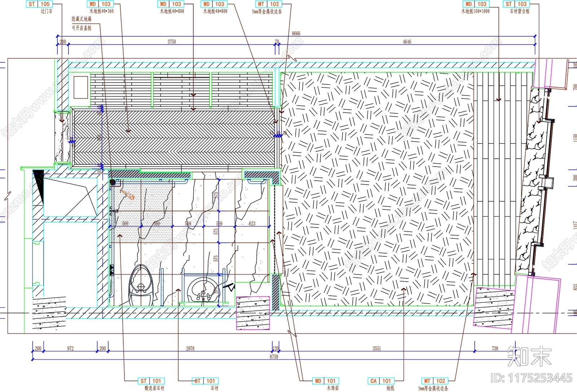Select the 3551 dimension value

click(376, 348)
